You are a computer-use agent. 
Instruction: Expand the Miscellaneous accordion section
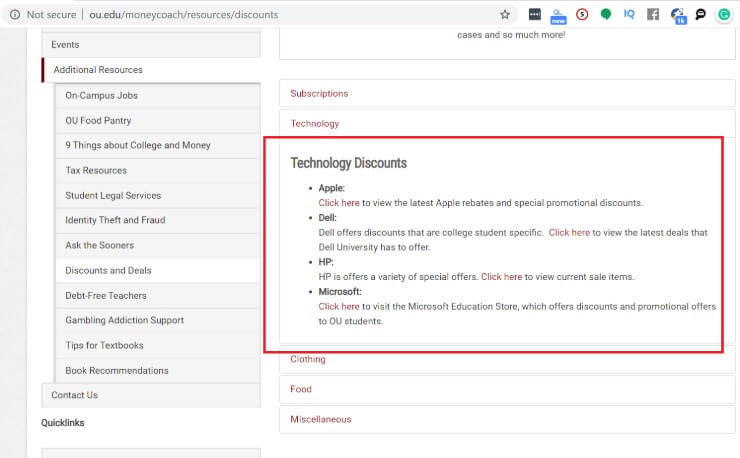507,420
